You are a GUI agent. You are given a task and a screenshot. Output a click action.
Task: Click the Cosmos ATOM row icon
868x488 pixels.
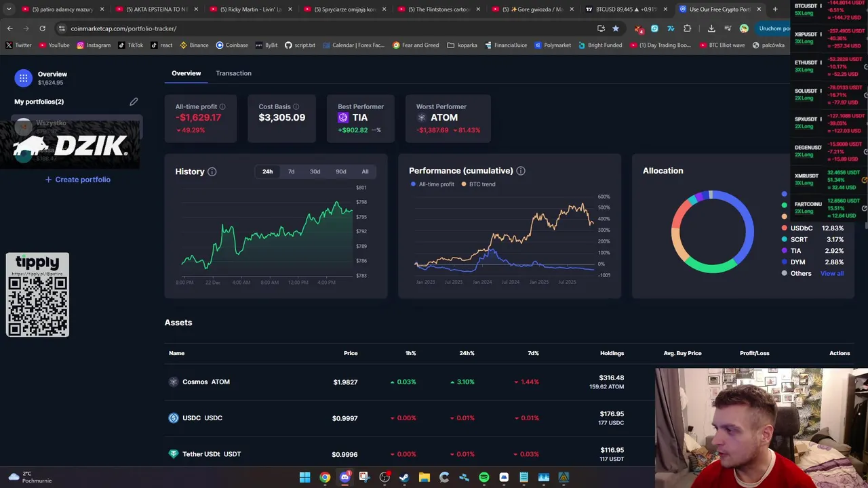pos(174,382)
